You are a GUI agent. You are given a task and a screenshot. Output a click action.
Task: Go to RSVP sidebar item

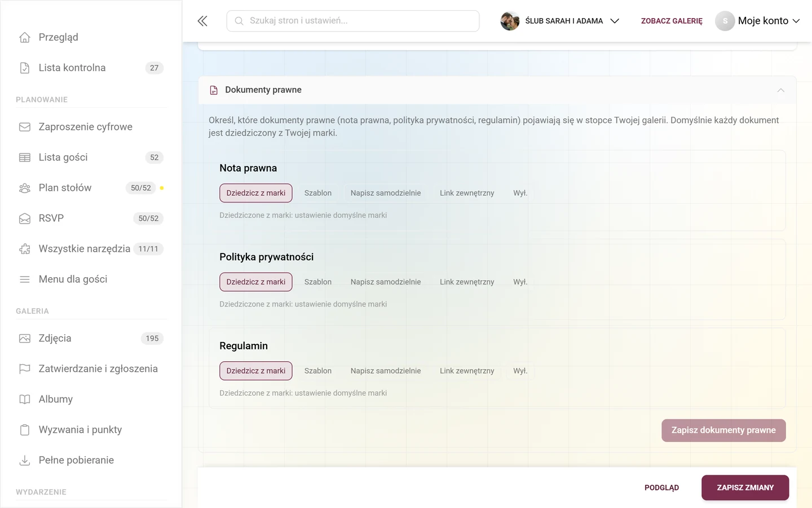tap(91, 218)
